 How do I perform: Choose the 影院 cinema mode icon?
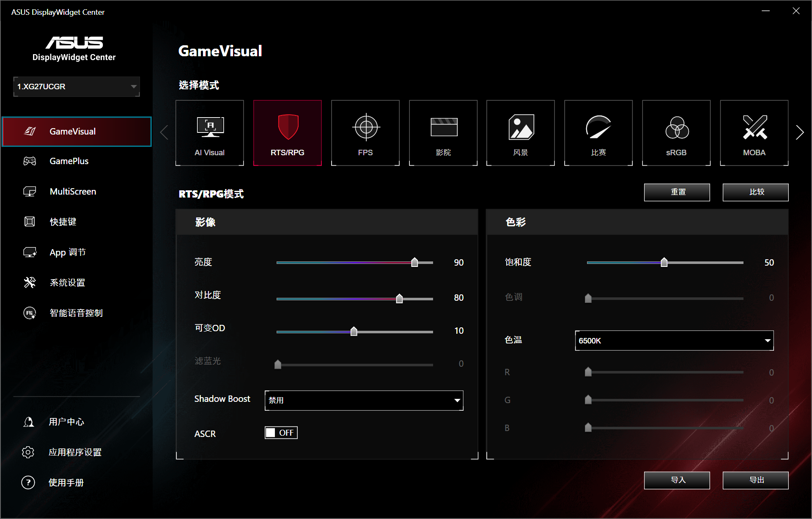click(443, 132)
